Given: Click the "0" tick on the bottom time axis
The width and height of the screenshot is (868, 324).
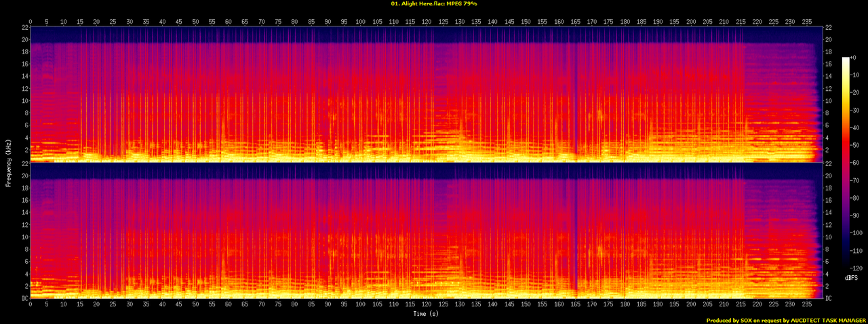Looking at the screenshot, I should pos(31,305).
